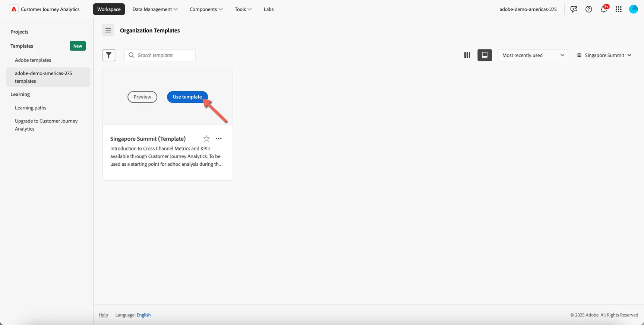Expand the Components menu
Image resolution: width=644 pixels, height=325 pixels.
[206, 9]
